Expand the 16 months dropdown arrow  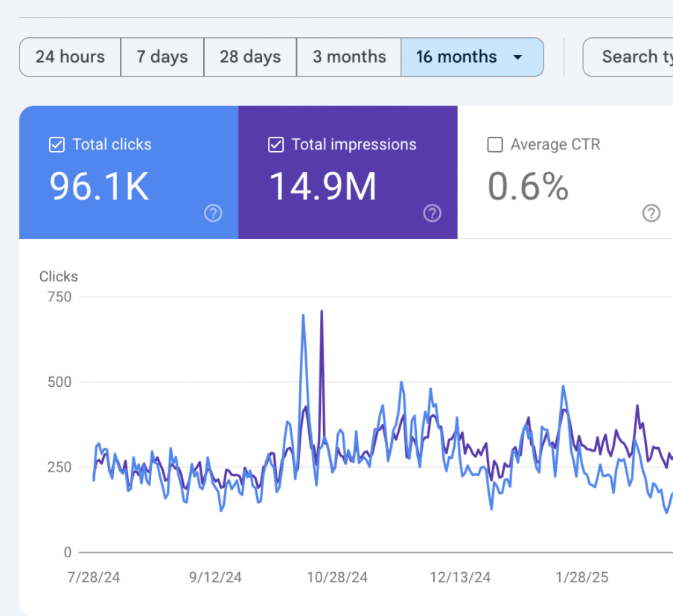coord(518,57)
